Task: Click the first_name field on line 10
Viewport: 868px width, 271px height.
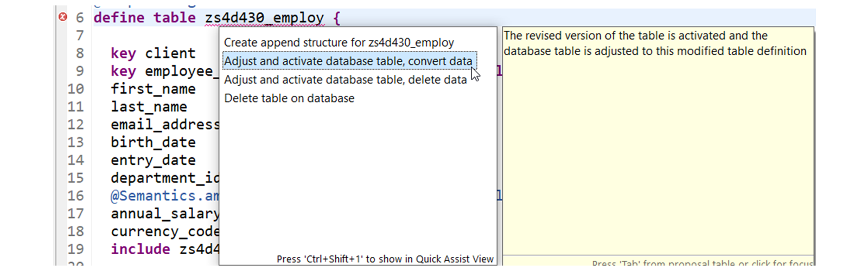Action: pyautogui.click(x=153, y=89)
